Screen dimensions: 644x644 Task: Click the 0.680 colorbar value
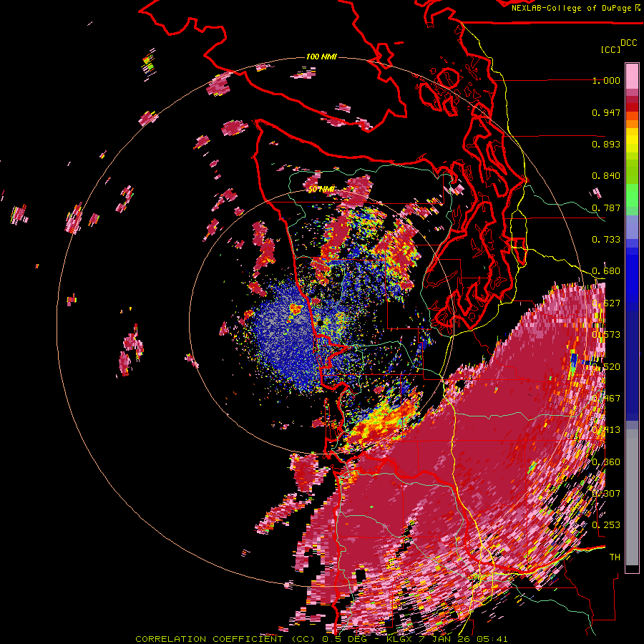click(606, 271)
